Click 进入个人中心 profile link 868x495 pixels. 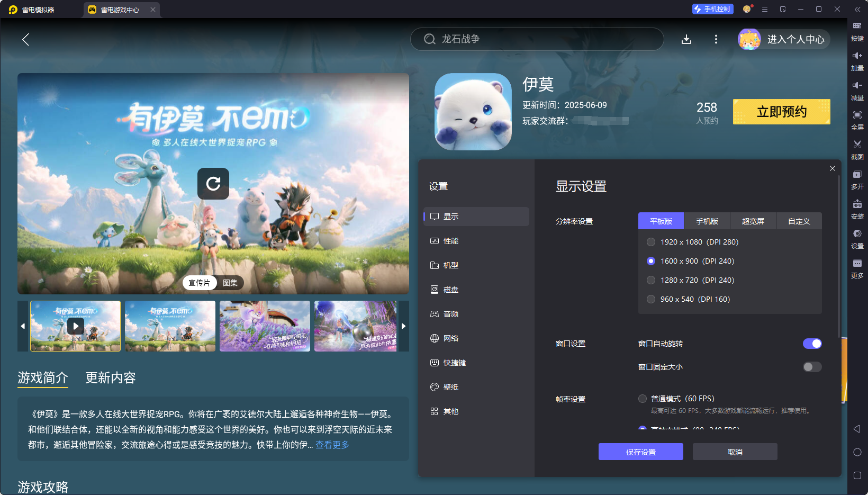pos(796,39)
